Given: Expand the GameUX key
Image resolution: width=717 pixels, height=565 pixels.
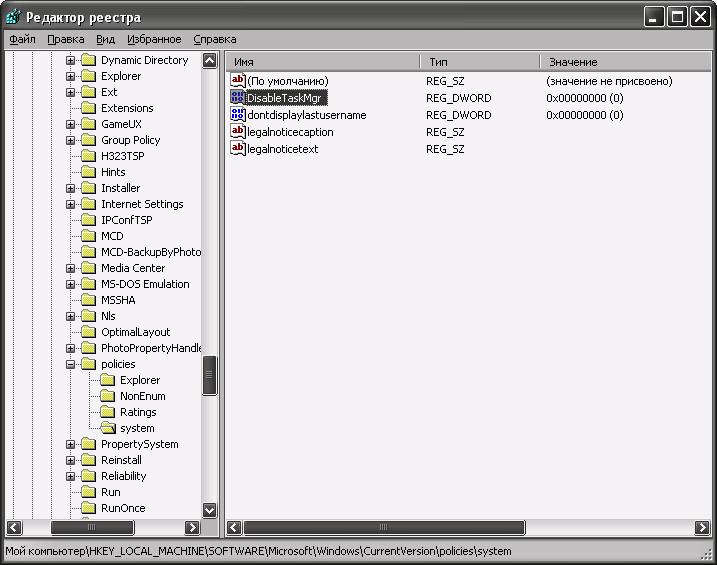Looking at the screenshot, I should [70, 124].
